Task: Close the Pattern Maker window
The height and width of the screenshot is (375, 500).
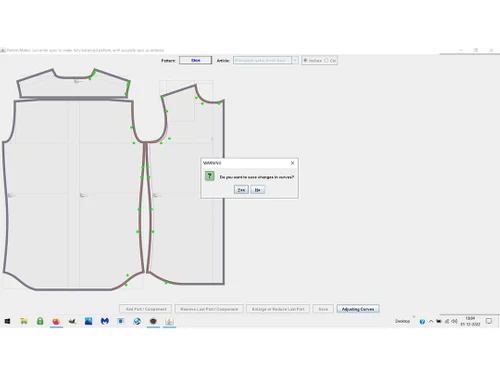Action: tap(491, 50)
